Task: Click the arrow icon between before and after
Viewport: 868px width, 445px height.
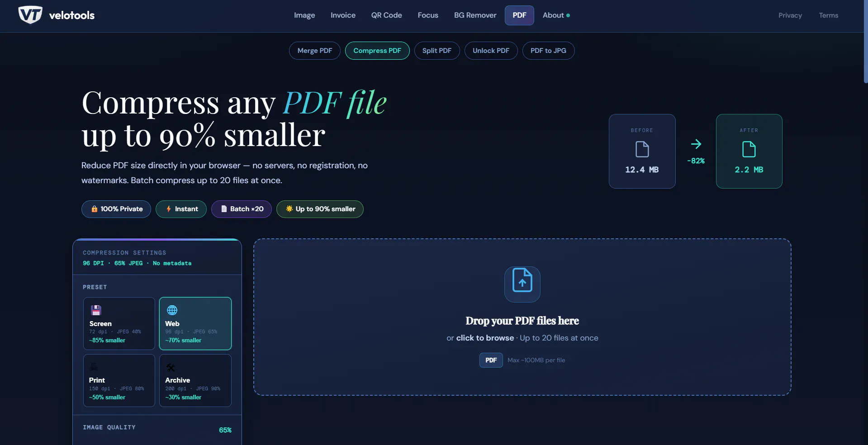Action: pyautogui.click(x=696, y=144)
